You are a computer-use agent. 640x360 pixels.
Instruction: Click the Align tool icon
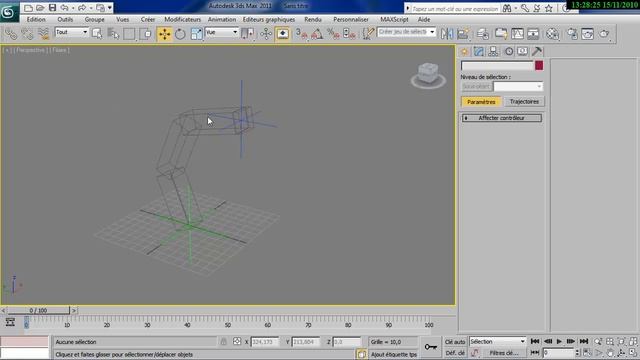[x=463, y=34]
